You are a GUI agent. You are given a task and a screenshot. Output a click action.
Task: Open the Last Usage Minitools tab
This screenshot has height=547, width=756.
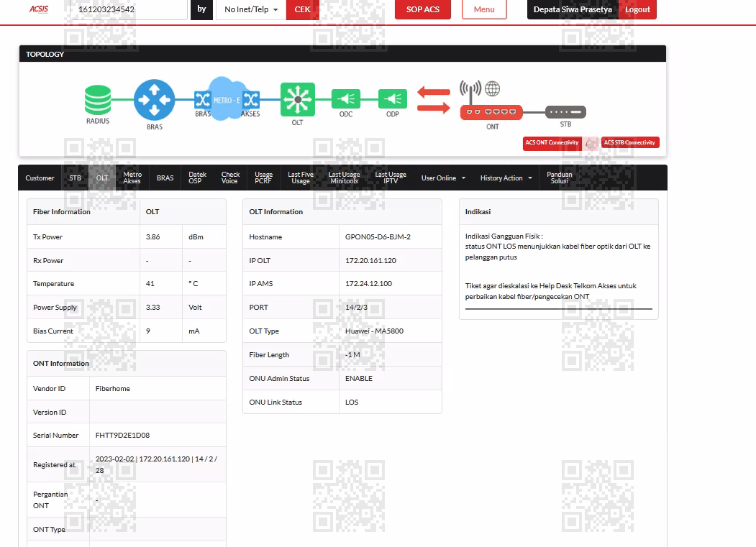click(x=344, y=178)
